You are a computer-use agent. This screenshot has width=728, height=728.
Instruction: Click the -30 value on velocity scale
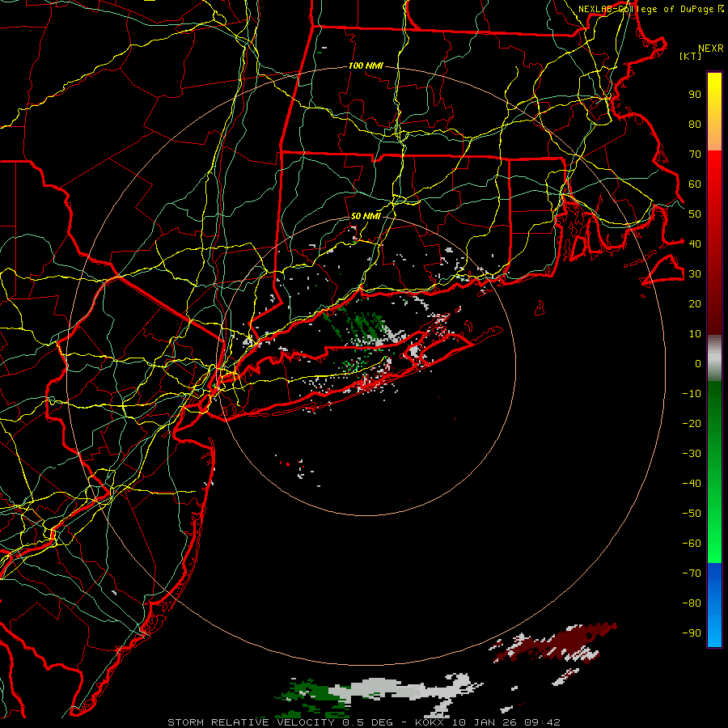pos(692,453)
